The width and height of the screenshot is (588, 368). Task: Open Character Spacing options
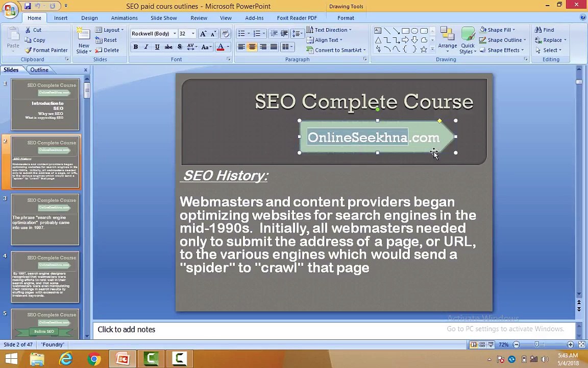[x=192, y=47]
